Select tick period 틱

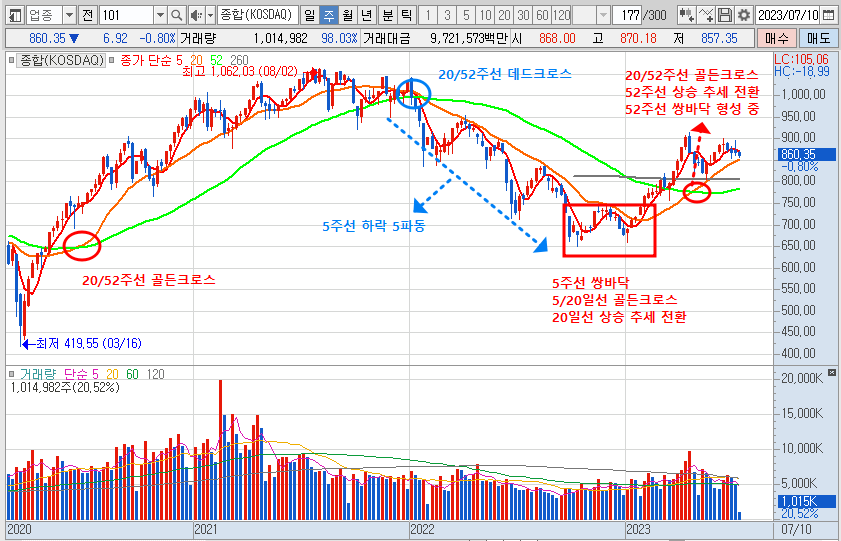coord(407,15)
